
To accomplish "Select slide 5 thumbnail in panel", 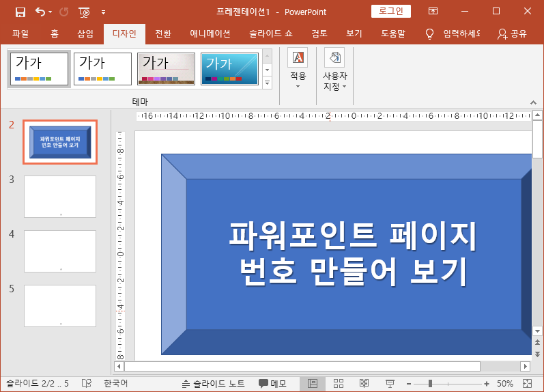I will point(60,306).
